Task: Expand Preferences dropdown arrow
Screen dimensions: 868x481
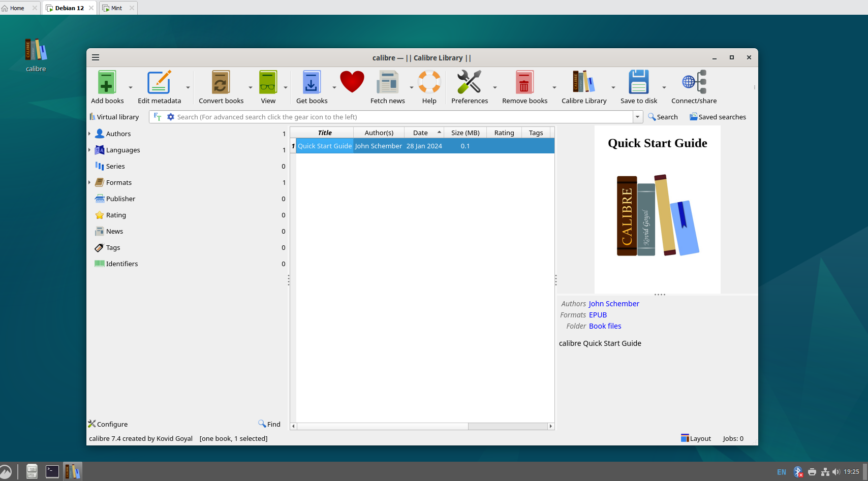Action: [x=495, y=87]
